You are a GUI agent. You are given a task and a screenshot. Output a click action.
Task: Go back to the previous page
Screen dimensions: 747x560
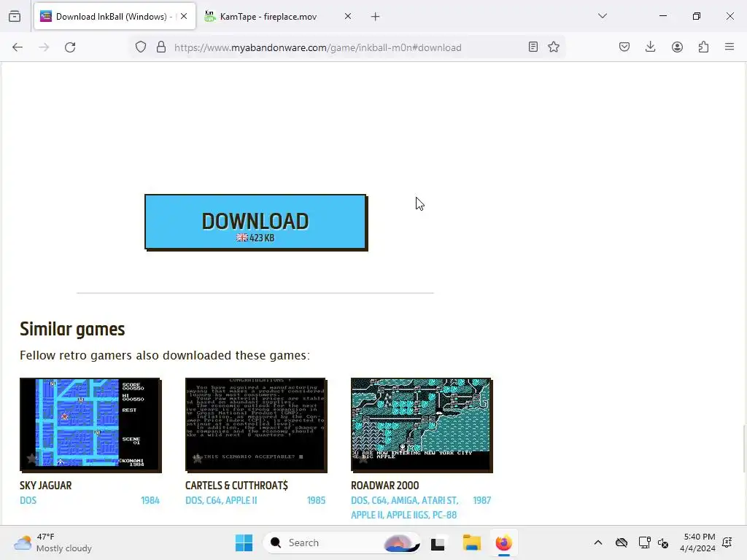pyautogui.click(x=18, y=47)
